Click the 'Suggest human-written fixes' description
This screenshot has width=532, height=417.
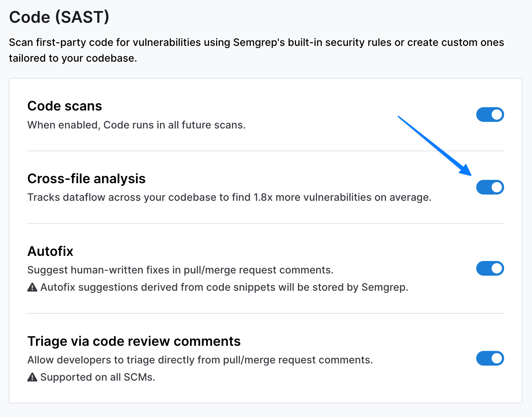coord(180,270)
